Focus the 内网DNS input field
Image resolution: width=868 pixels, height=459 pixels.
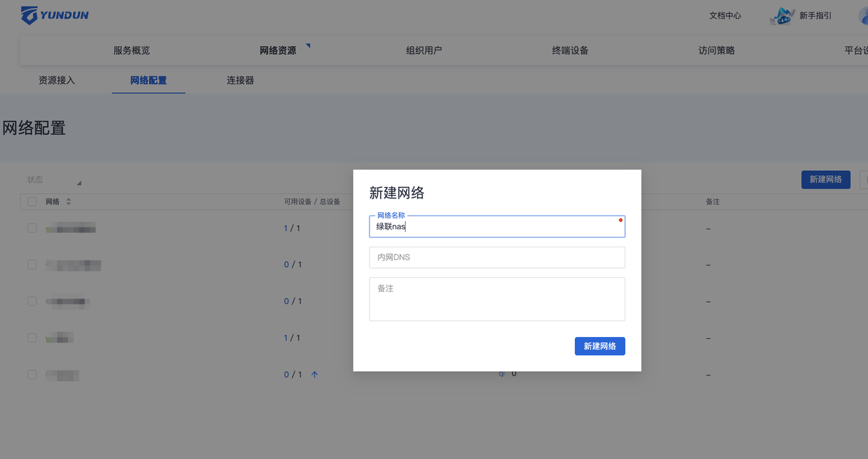pyautogui.click(x=496, y=258)
